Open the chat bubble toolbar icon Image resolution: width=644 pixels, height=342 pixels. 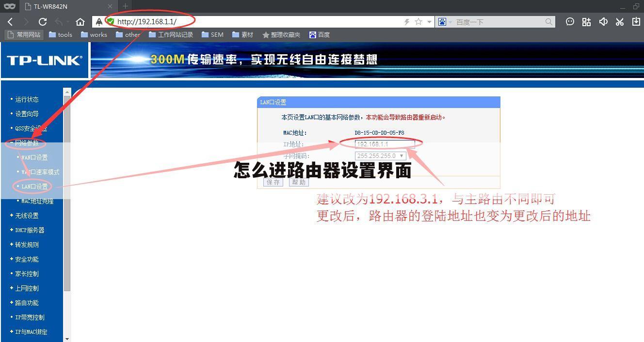570,22
